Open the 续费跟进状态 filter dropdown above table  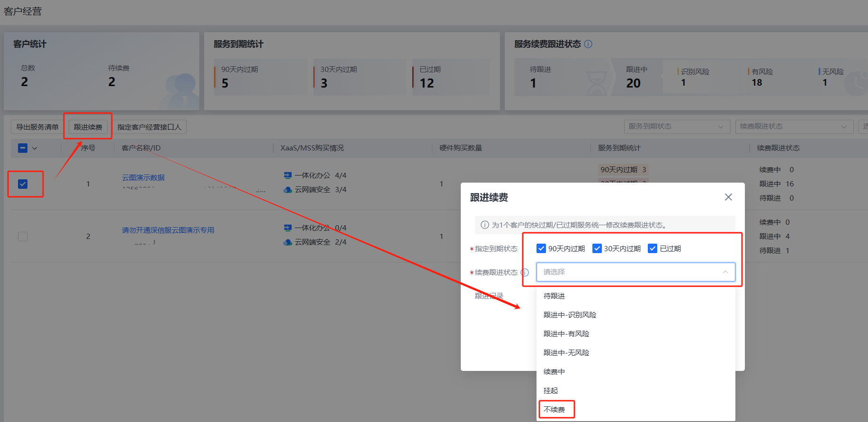793,127
